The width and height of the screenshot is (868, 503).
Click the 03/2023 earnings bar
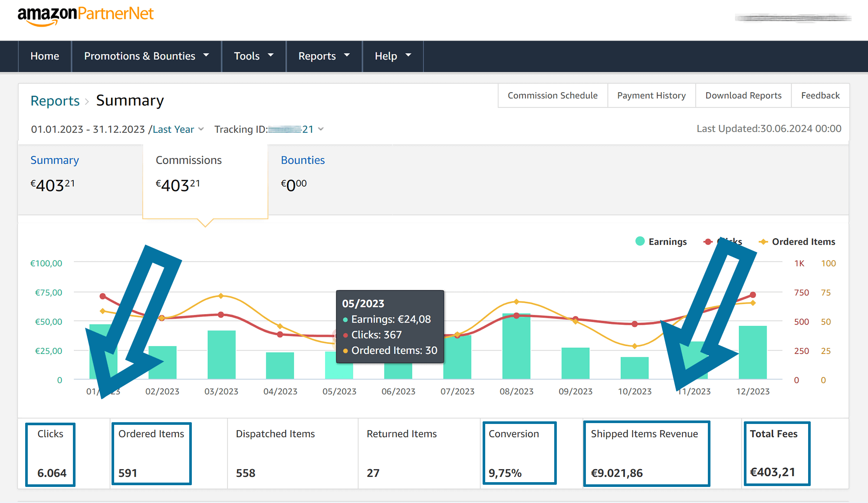tap(221, 354)
